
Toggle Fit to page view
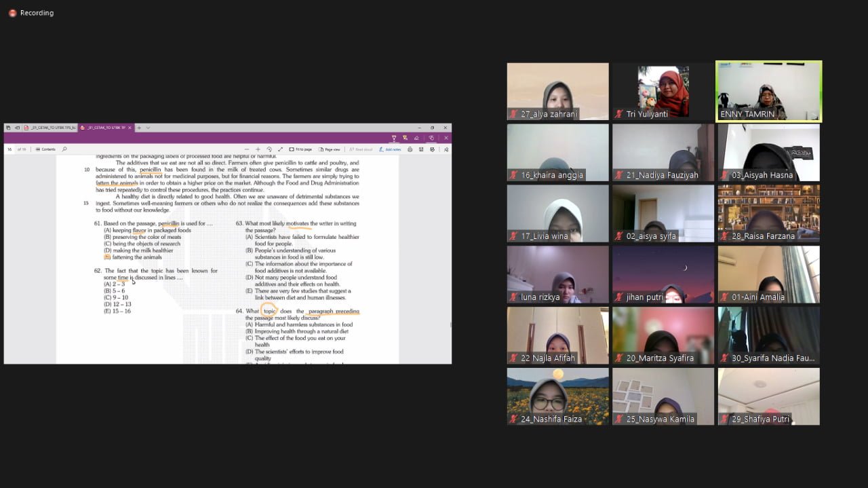click(300, 149)
